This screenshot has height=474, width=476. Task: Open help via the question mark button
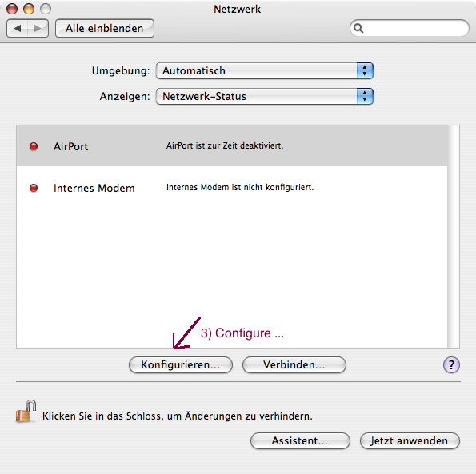click(x=451, y=364)
